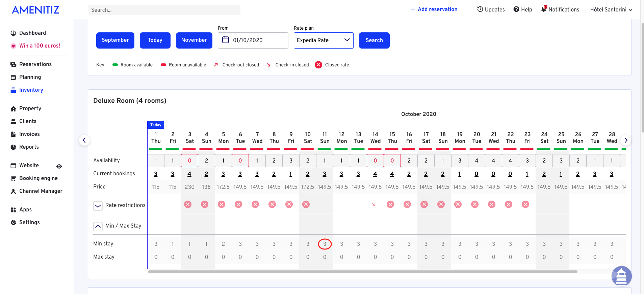Click the Amenitiz logo
The width and height of the screenshot is (644, 294).
click(35, 10)
